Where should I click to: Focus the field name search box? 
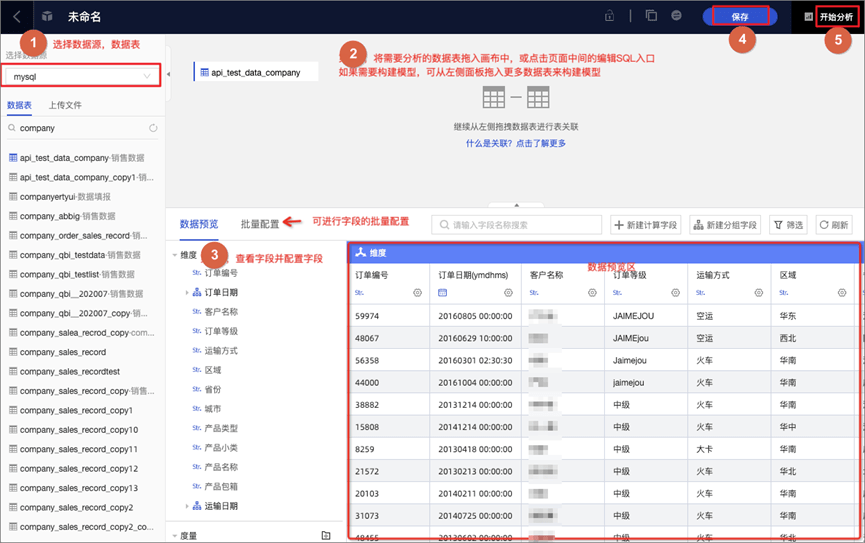click(516, 225)
